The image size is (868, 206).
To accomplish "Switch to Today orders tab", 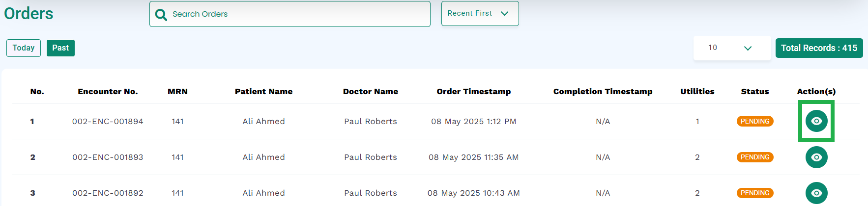I will click(24, 48).
